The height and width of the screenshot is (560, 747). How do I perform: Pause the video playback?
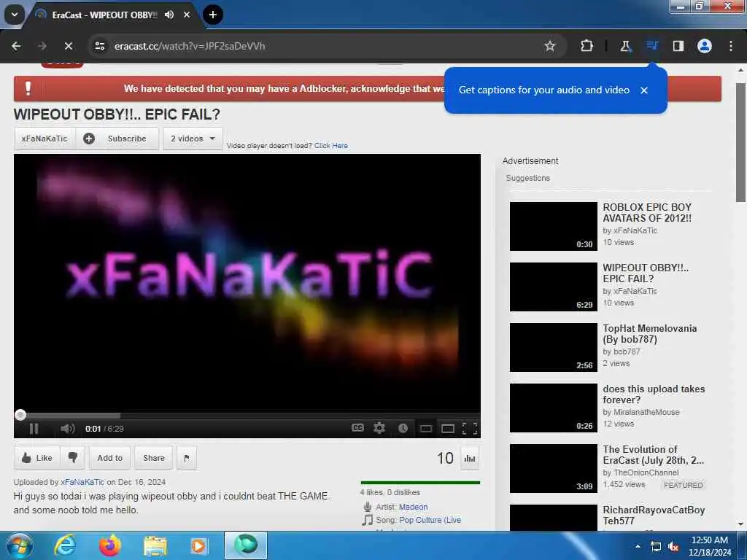pyautogui.click(x=34, y=429)
